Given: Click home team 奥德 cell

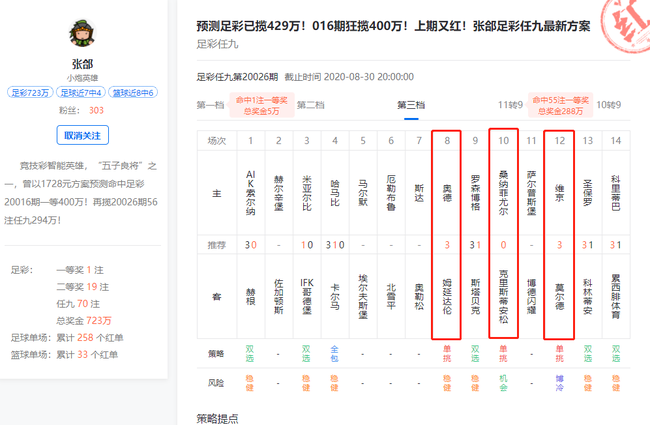Looking at the screenshot, I should 447,193.
